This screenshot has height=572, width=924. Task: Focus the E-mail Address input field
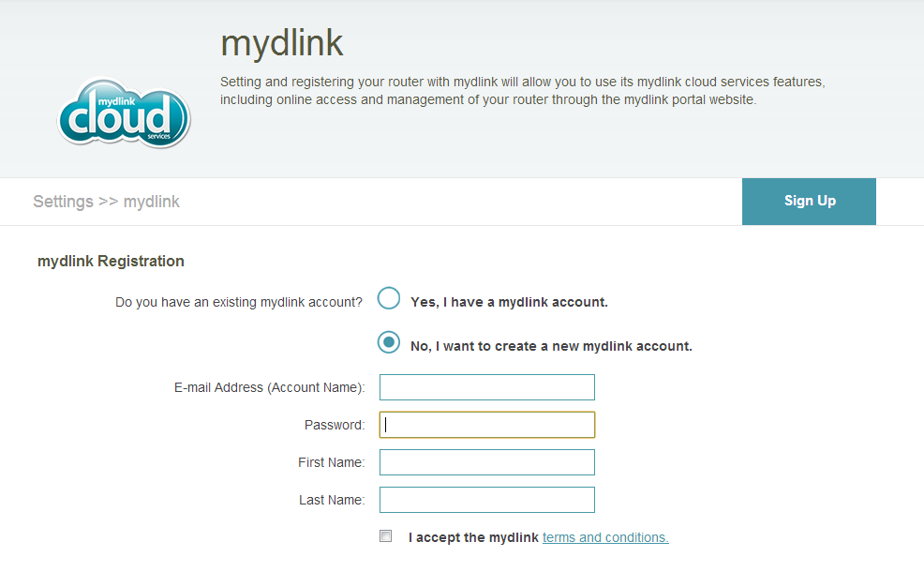click(486, 387)
